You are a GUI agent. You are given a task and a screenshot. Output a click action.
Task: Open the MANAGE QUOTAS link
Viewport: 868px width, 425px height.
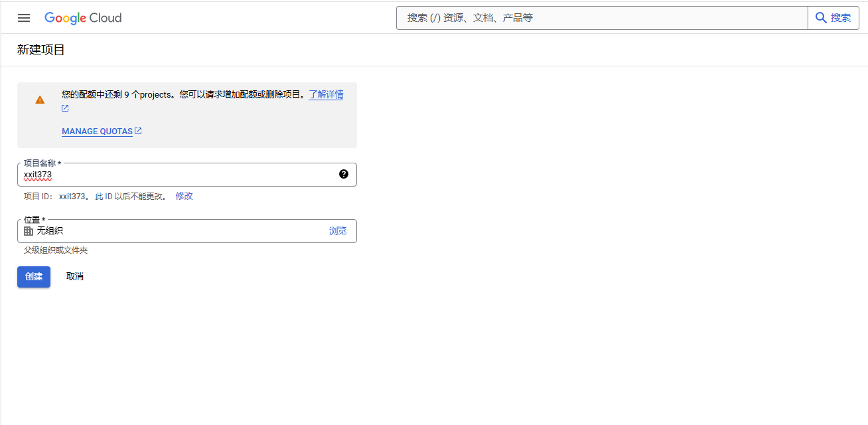pos(97,131)
